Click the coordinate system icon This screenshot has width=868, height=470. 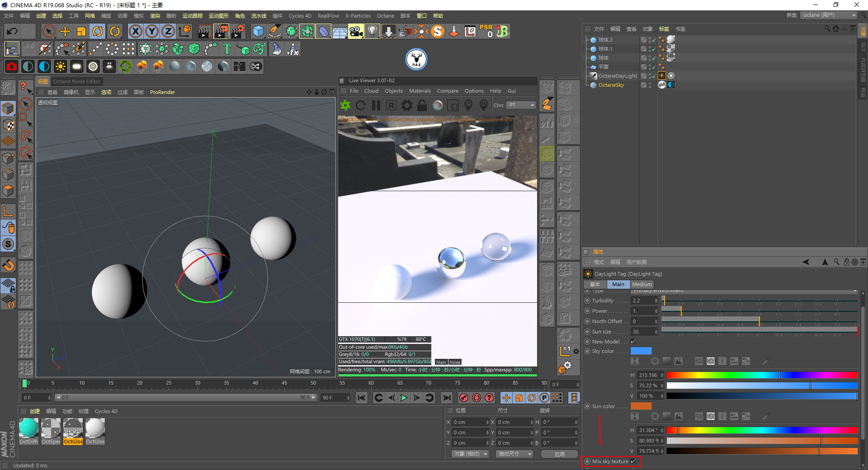(185, 31)
